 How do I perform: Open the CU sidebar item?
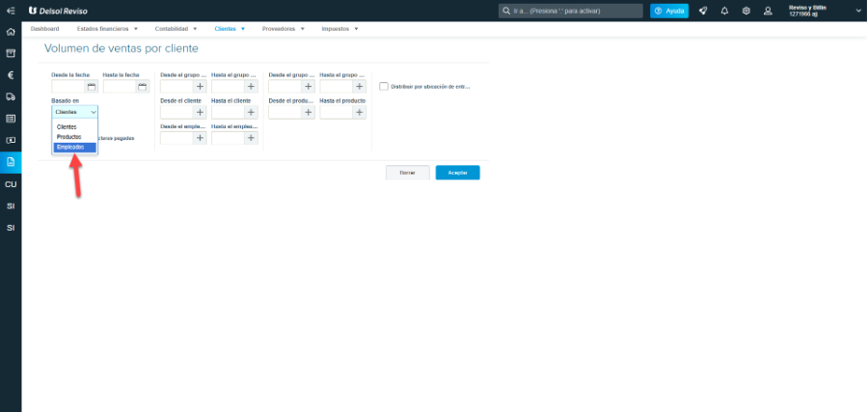coord(11,184)
